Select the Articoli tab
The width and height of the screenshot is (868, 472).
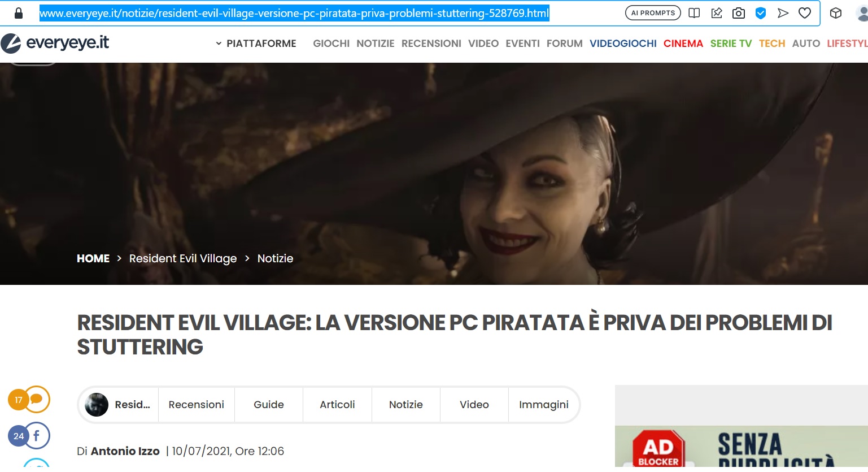coord(337,405)
